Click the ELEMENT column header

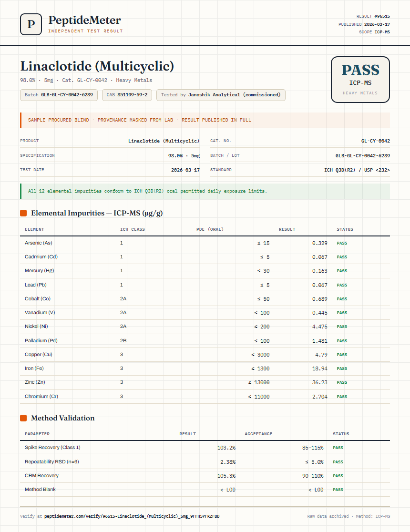(x=34, y=229)
